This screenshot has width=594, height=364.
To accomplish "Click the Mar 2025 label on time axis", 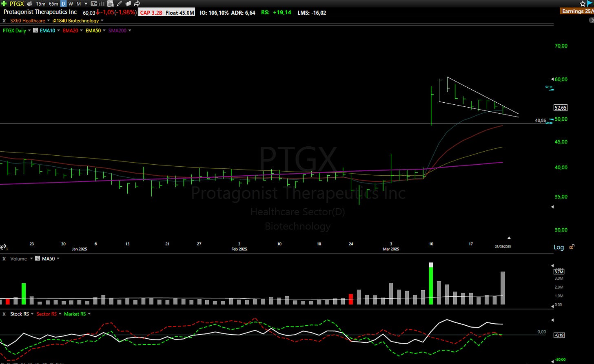I will tap(391, 249).
